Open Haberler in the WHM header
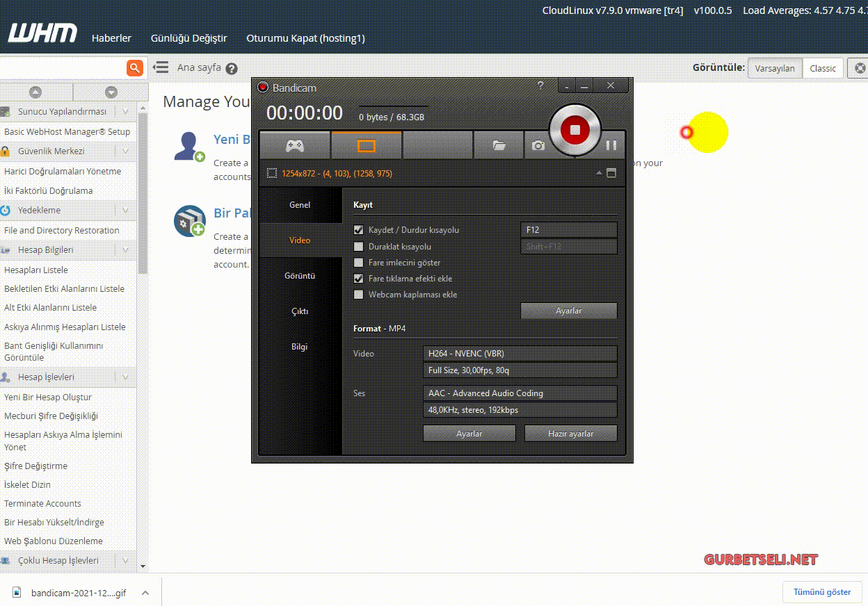The height and width of the screenshot is (606, 868). (x=111, y=38)
